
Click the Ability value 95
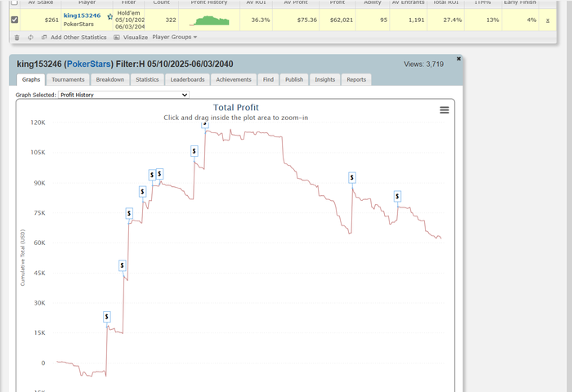(384, 20)
